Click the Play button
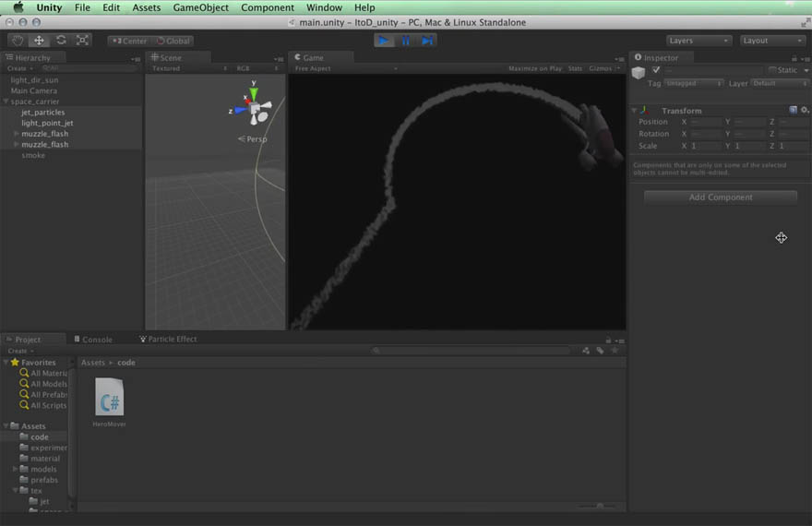This screenshot has height=526, width=812. [x=384, y=41]
